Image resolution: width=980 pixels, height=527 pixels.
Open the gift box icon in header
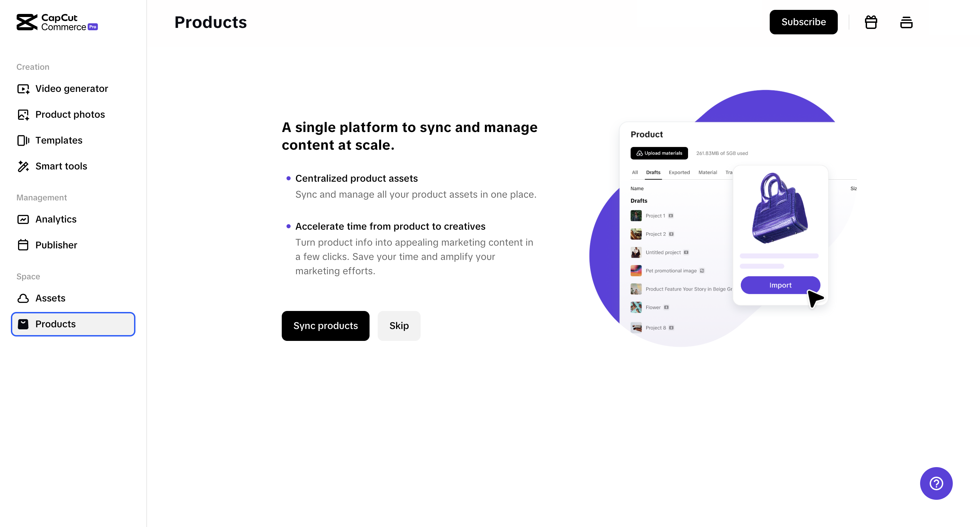click(871, 22)
